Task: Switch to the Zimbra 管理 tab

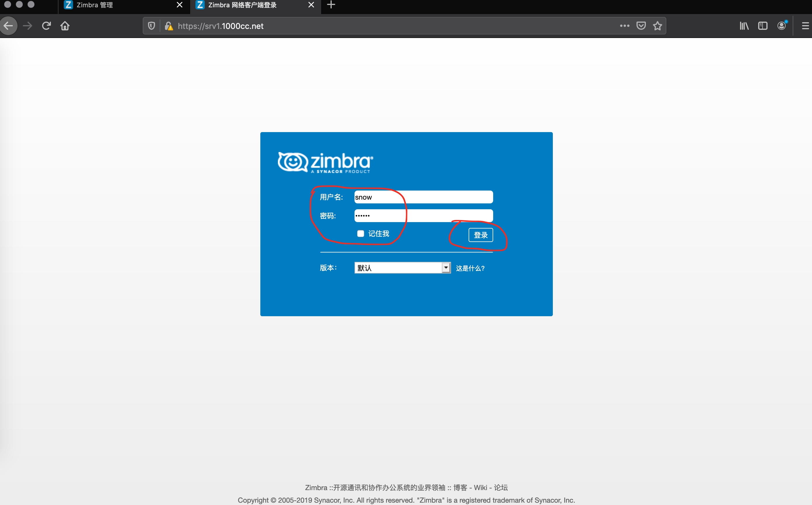Action: (x=124, y=5)
